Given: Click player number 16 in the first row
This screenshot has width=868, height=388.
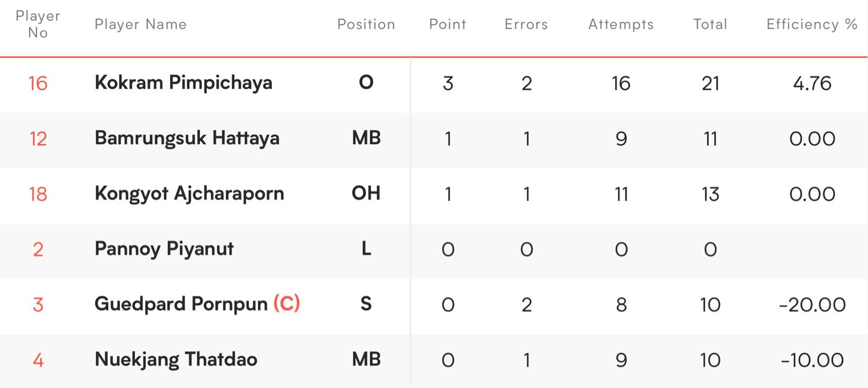Looking at the screenshot, I should coord(38,83).
